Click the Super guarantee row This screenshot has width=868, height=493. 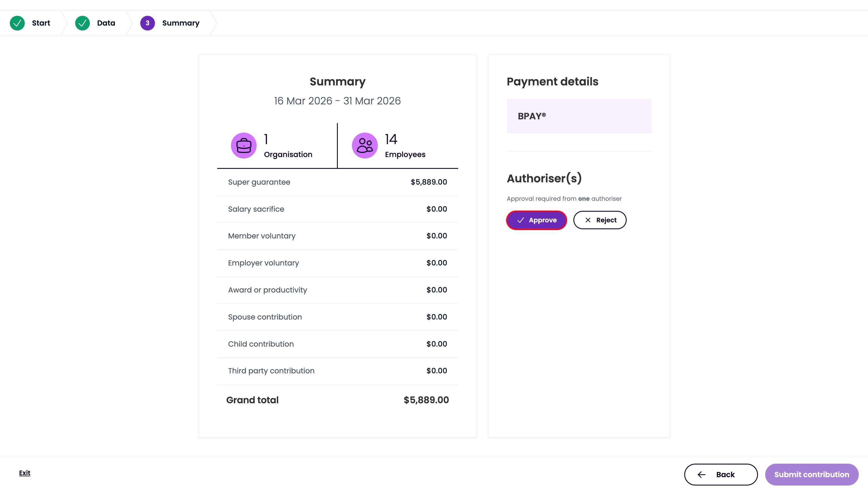(x=338, y=182)
